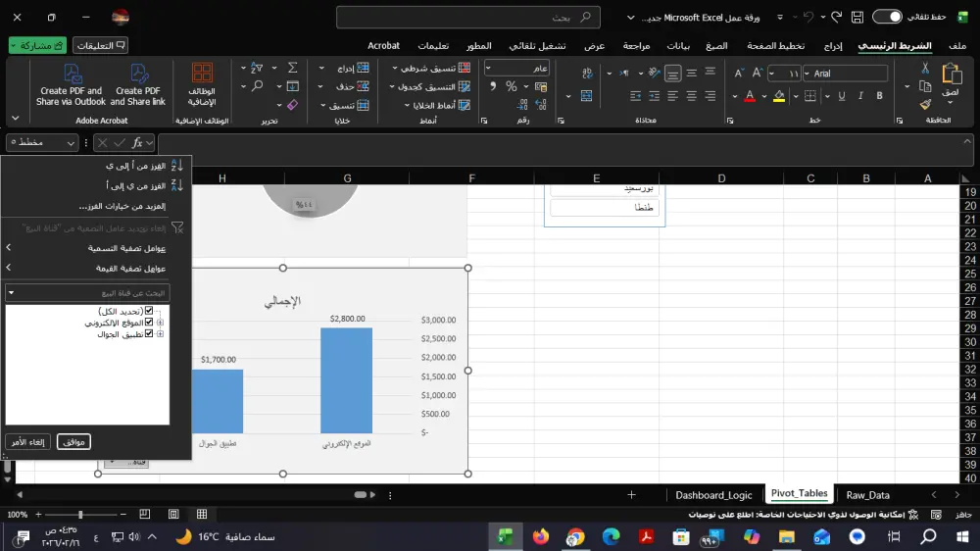Open the Page Layout (تخطيط الصفحة) tab
Viewport: 980px width, 551px height.
click(775, 46)
